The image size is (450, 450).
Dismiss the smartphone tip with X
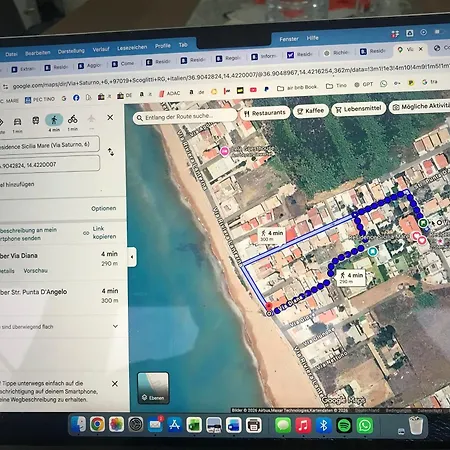click(x=115, y=384)
